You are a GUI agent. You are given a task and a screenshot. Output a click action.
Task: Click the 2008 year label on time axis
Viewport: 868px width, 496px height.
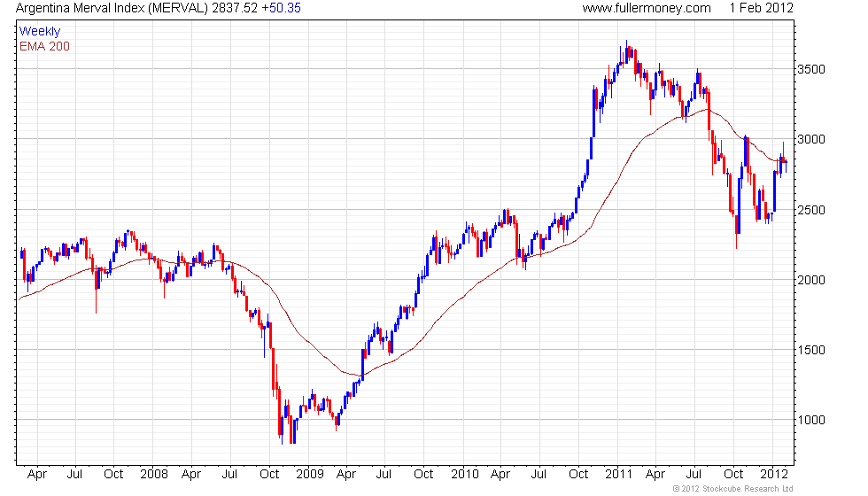(154, 474)
